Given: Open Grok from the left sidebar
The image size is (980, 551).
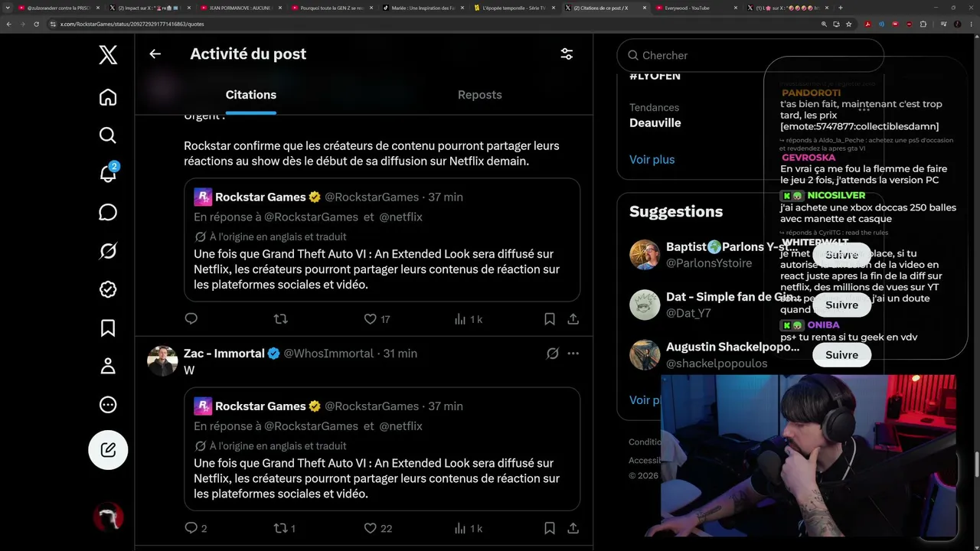Looking at the screenshot, I should click(108, 250).
